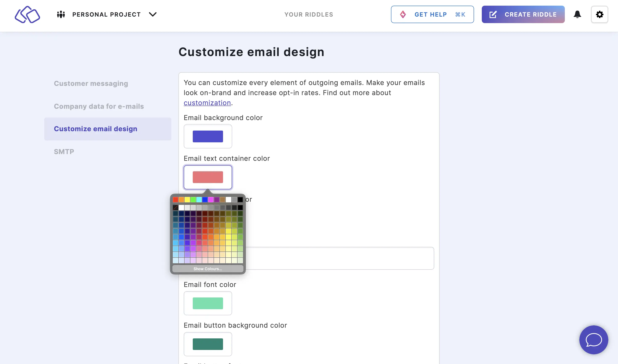Click the Create Riddle button
Image resolution: width=618 pixels, height=364 pixels.
pyautogui.click(x=523, y=14)
